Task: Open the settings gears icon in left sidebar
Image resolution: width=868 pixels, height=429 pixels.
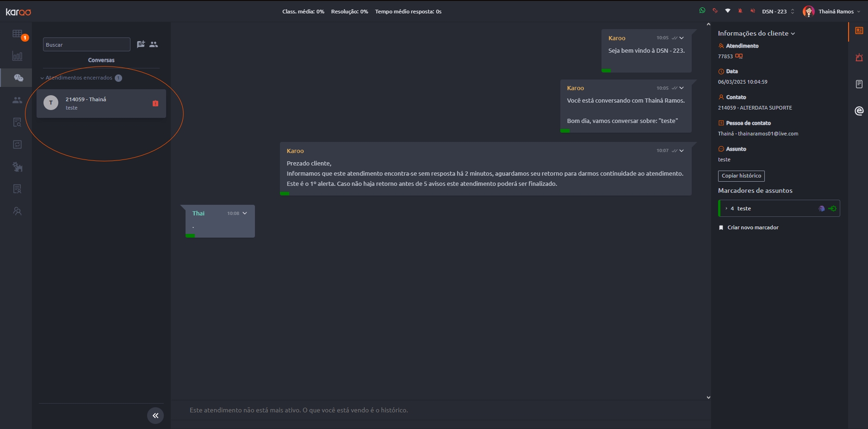Action: pyautogui.click(x=17, y=167)
